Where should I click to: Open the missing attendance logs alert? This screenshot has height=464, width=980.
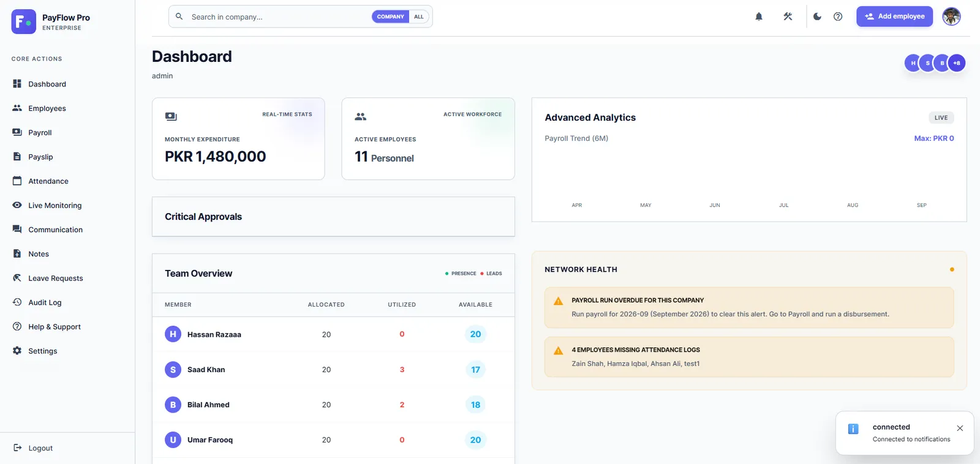(749, 357)
